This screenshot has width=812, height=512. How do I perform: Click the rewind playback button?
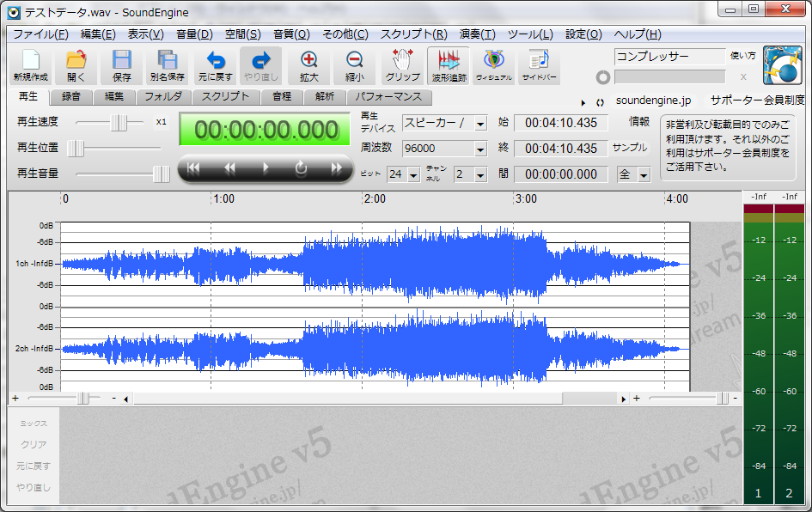[x=229, y=168]
